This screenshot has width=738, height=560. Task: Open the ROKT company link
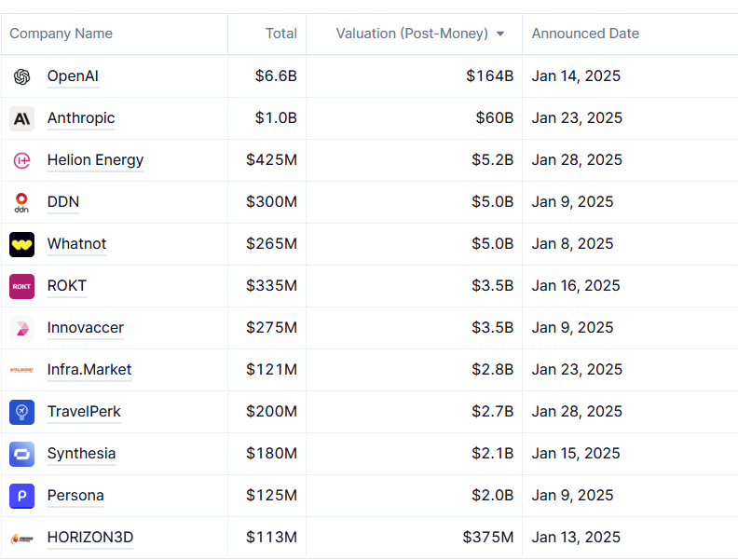pyautogui.click(x=67, y=285)
